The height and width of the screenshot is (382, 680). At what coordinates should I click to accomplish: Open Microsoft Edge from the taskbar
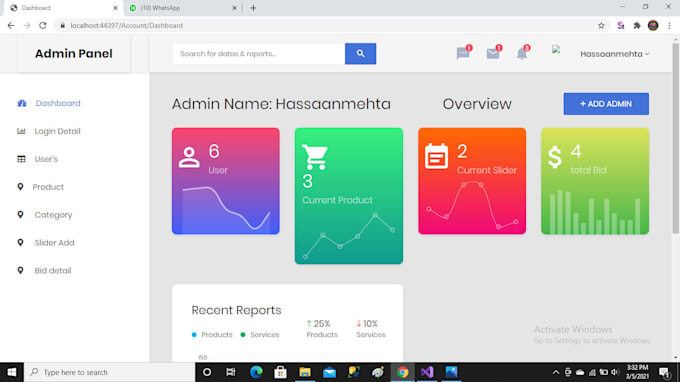(256, 372)
